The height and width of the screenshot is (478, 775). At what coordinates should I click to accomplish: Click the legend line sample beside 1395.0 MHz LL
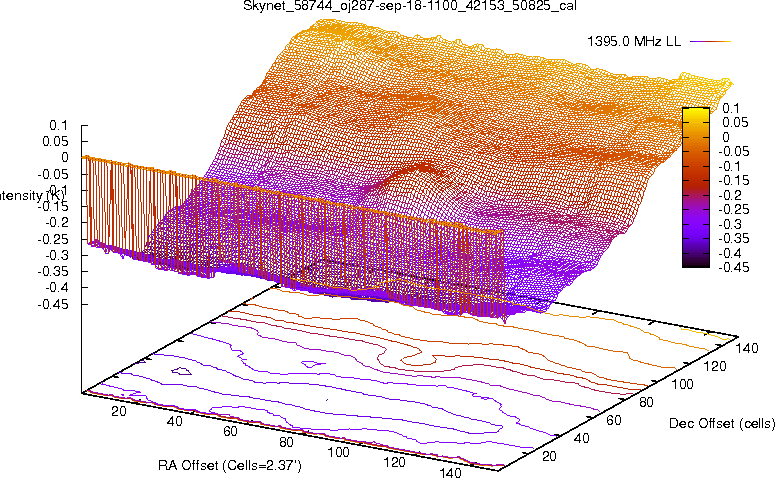pyautogui.click(x=710, y=42)
